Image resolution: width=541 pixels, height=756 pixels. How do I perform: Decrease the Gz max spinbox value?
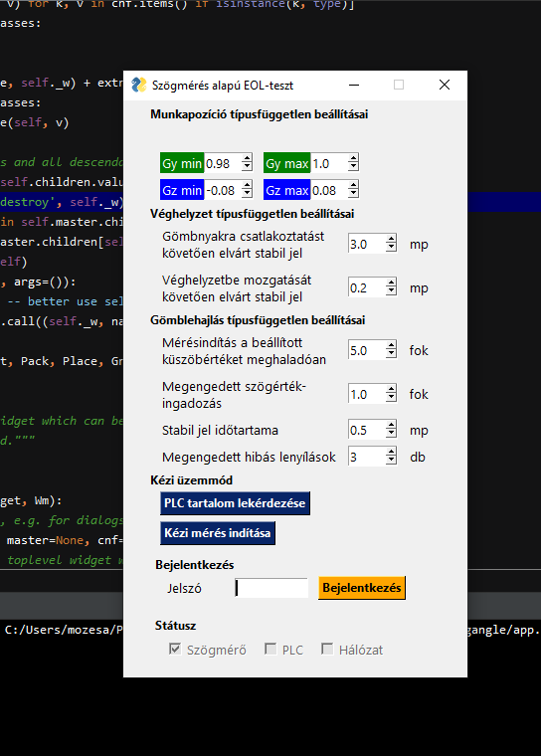(x=353, y=194)
